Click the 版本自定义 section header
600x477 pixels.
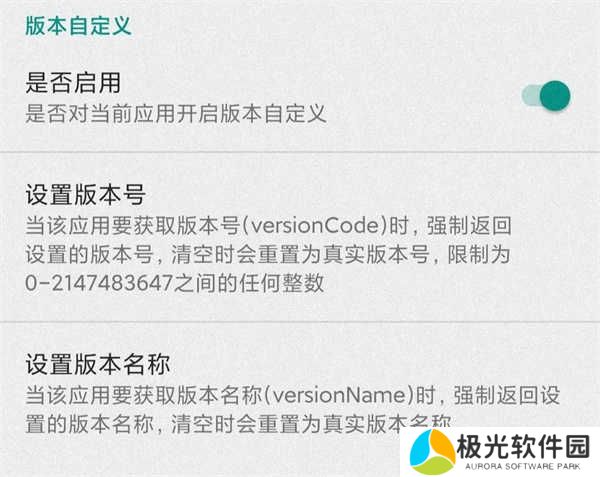(78, 26)
